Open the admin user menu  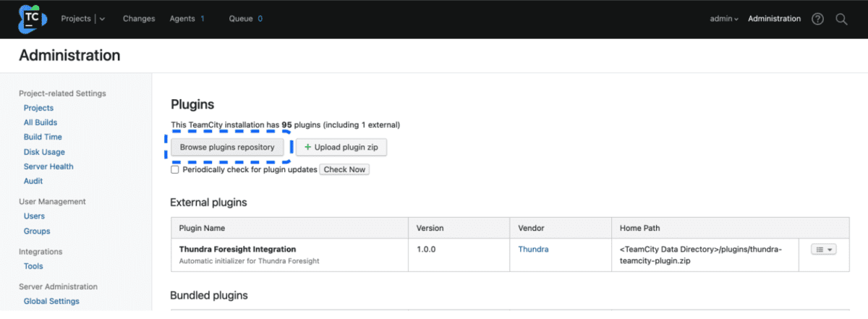click(724, 19)
